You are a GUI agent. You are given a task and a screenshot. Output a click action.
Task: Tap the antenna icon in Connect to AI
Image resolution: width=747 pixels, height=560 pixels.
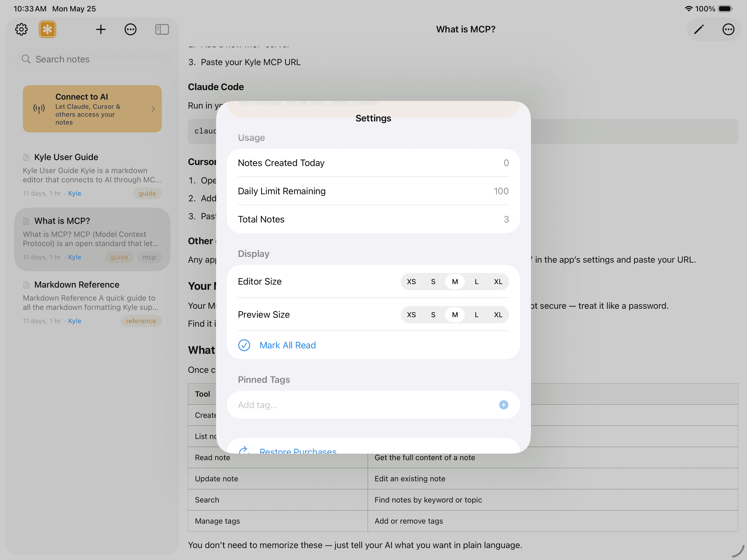(x=39, y=109)
